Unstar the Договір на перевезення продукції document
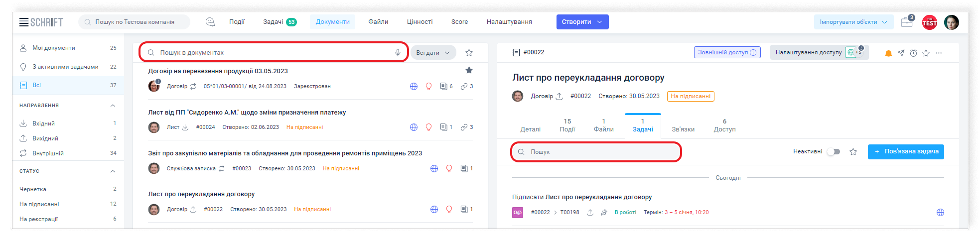 click(x=469, y=71)
